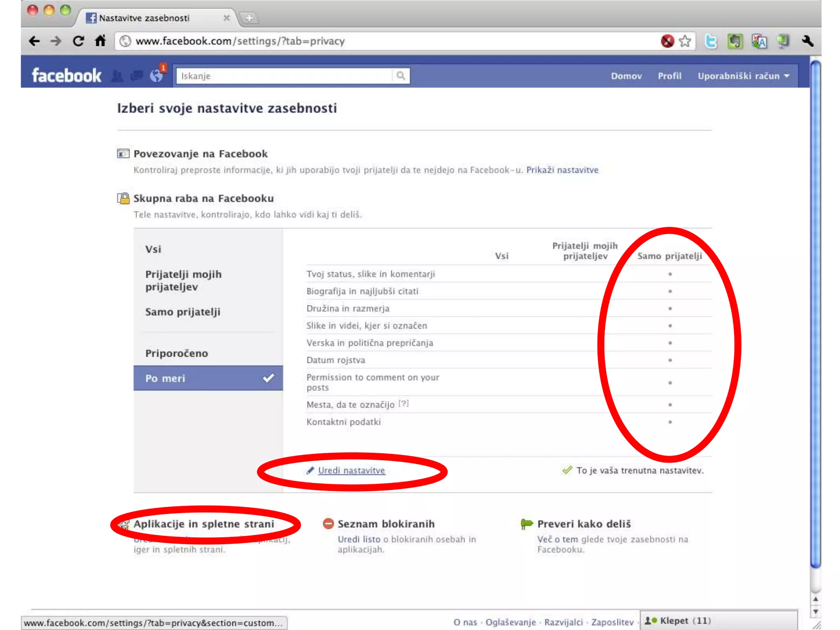Select the Priporočeno privacy preset
This screenshot has width=840, height=630.
[x=176, y=353]
